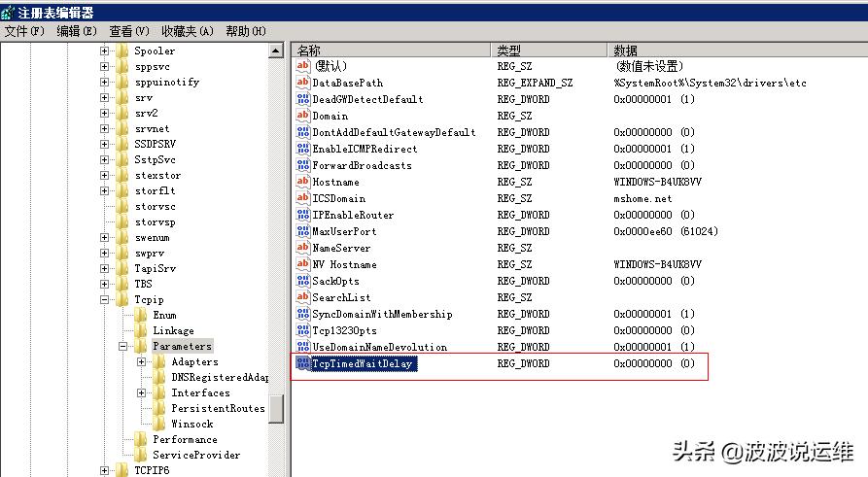Viewport: 868px width, 477px height.
Task: Expand the SSDPSRV key
Action: [104, 144]
